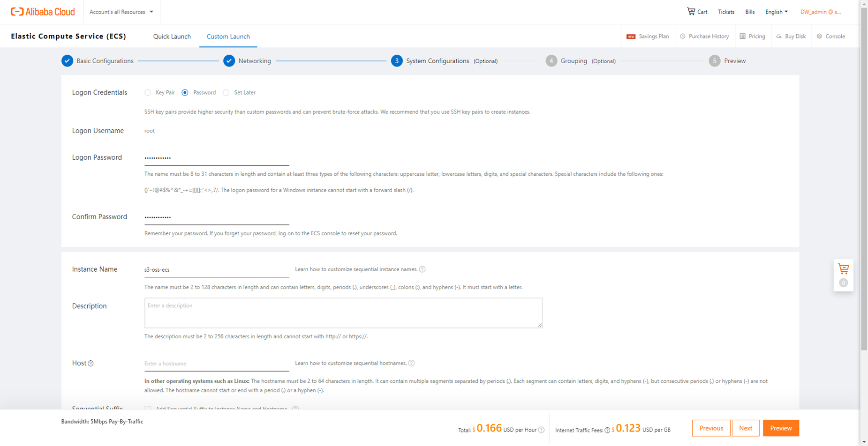Click the Next button
The height and width of the screenshot is (446, 868).
coord(746,428)
